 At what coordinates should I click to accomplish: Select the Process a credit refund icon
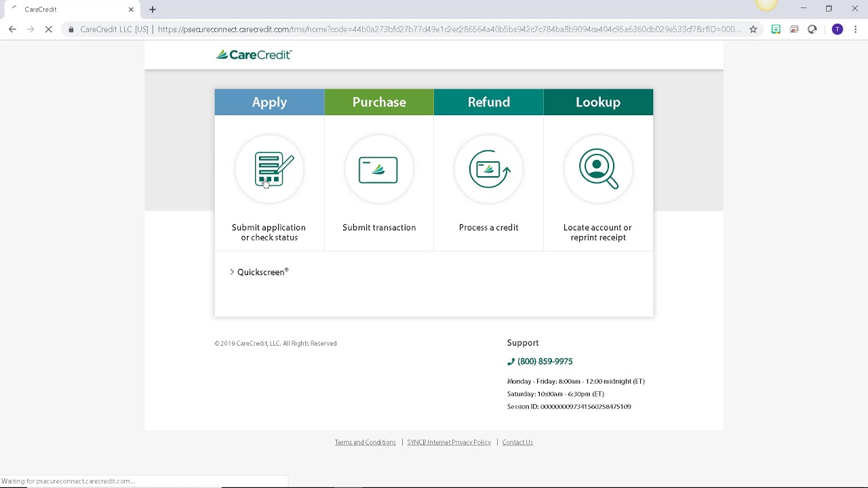pos(488,169)
